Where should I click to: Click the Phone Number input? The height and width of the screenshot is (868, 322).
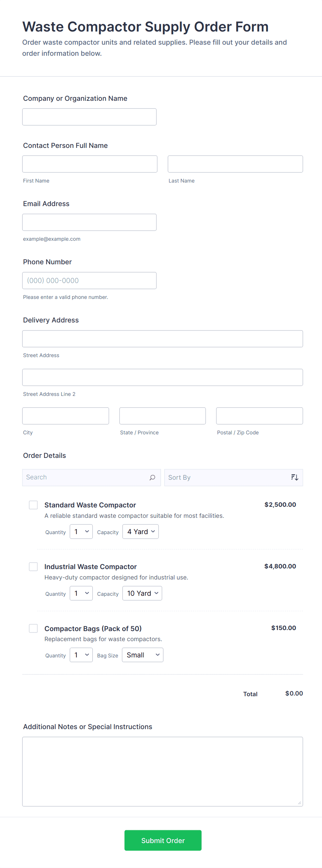pos(89,281)
